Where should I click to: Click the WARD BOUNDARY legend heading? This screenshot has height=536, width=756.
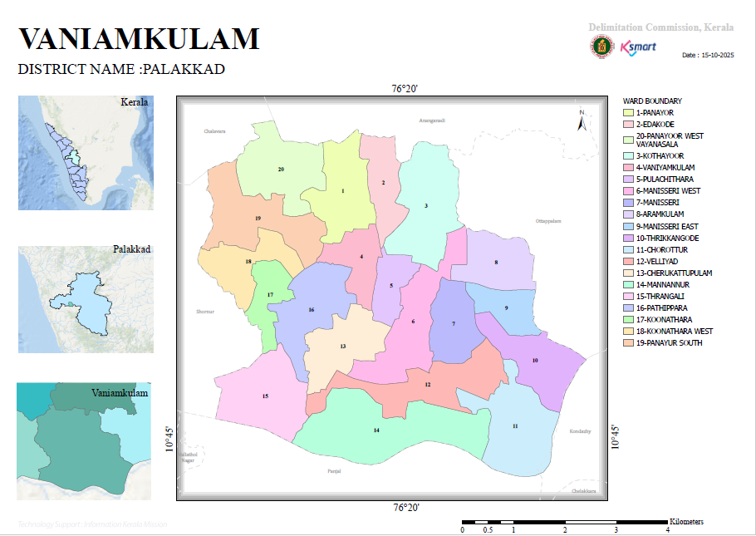(x=652, y=101)
